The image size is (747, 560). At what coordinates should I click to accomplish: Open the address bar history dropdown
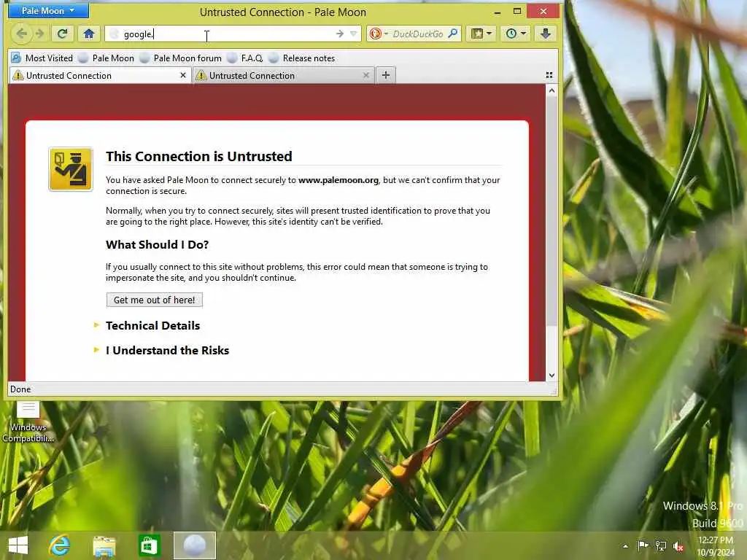[354, 34]
